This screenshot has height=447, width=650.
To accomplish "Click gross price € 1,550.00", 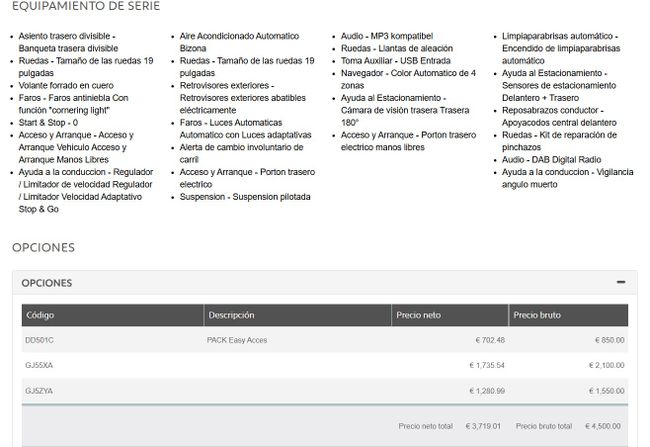I will click(606, 391).
